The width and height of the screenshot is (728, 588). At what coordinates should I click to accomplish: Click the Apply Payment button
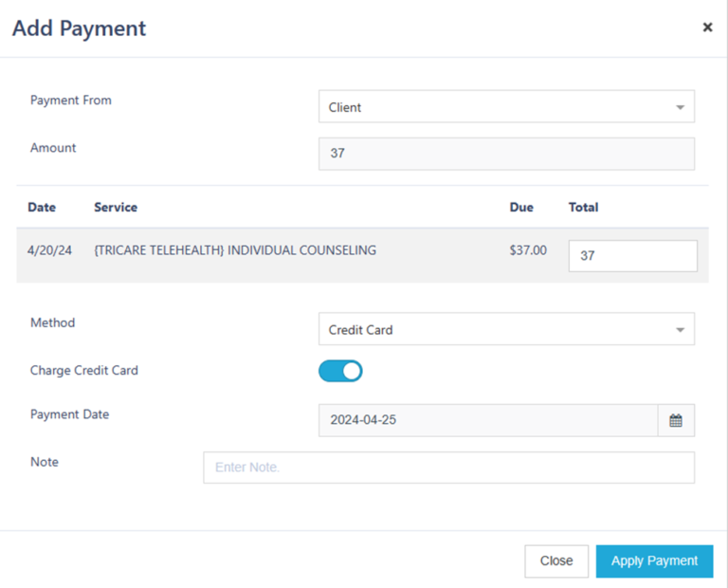point(654,560)
